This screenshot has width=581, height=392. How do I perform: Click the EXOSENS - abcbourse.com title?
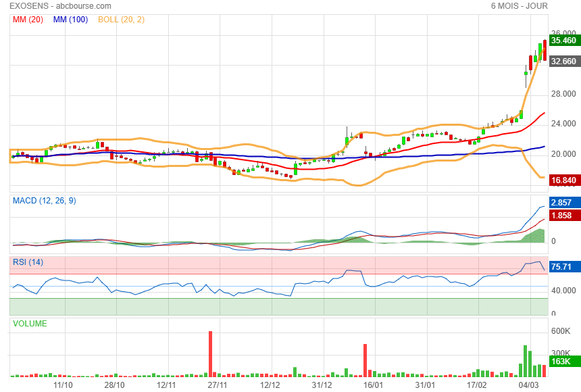pyautogui.click(x=60, y=6)
